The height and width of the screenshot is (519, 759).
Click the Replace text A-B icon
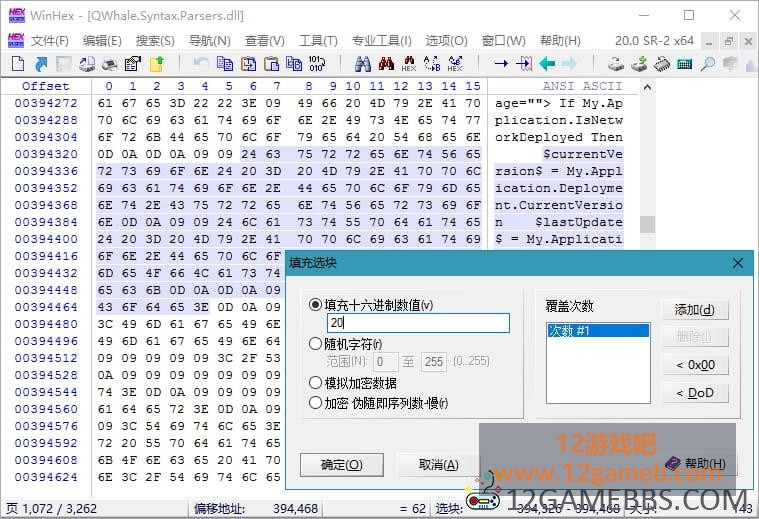coord(432,64)
